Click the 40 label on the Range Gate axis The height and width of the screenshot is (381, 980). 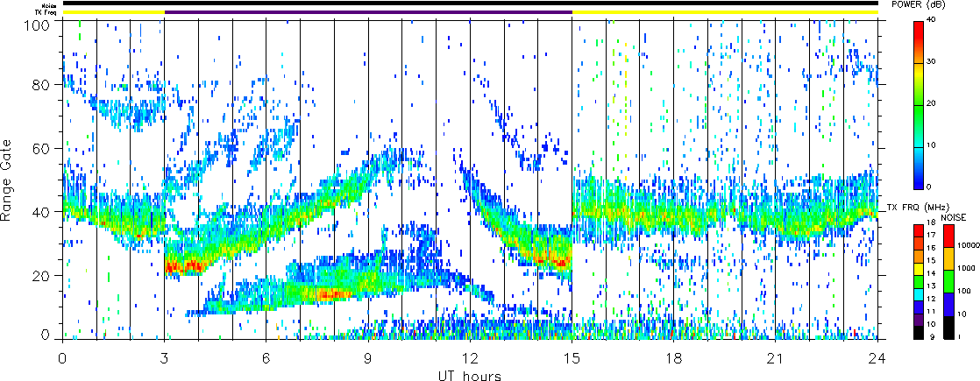pos(40,212)
